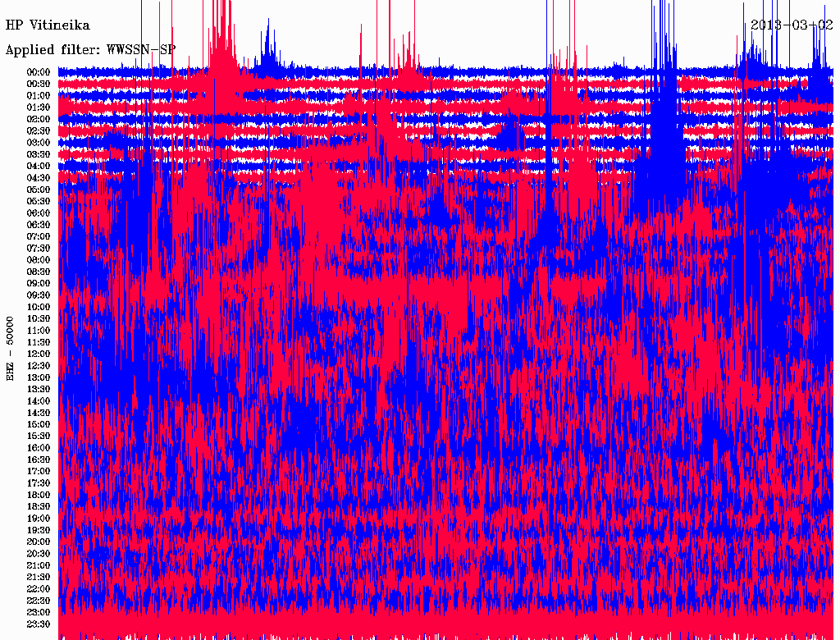Image resolution: width=840 pixels, height=640 pixels.
Task: Click the 23:00 time label
Action: (x=39, y=612)
